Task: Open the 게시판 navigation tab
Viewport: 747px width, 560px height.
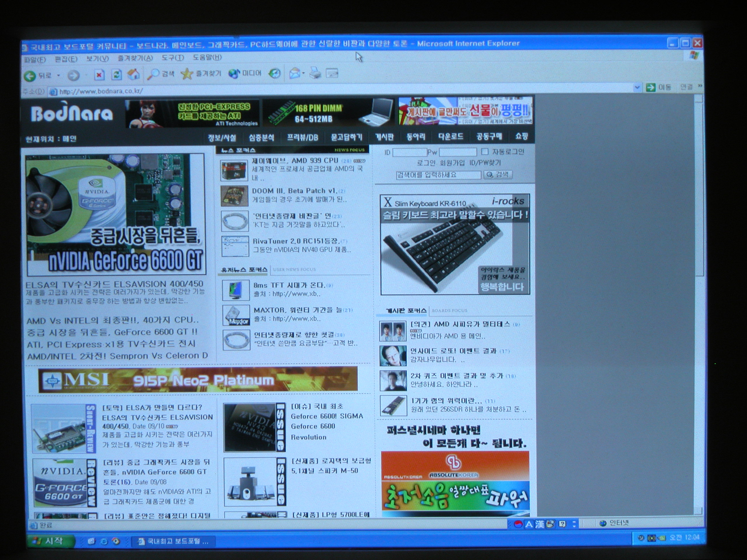Action: (x=384, y=137)
